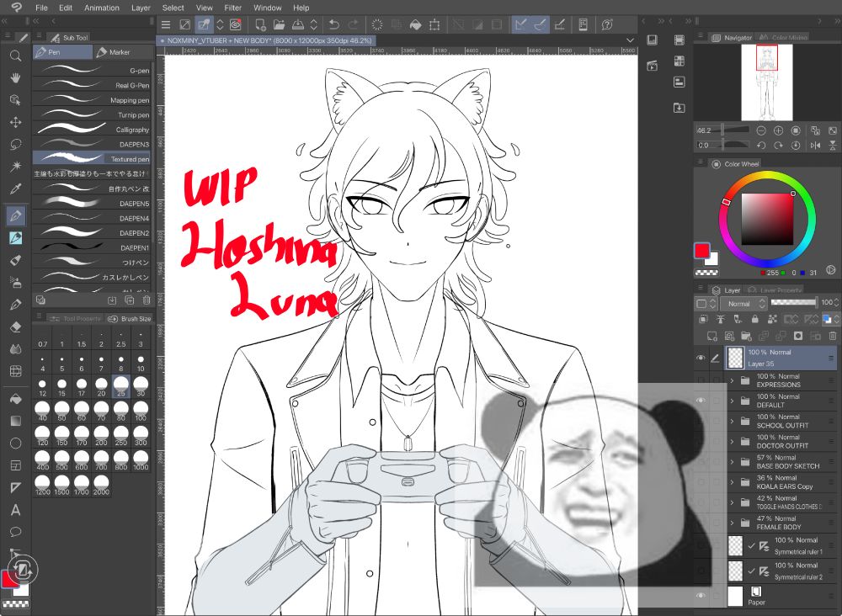This screenshot has width=842, height=616.
Task: Toggle visibility of DEFAULT folder
Action: (x=701, y=401)
